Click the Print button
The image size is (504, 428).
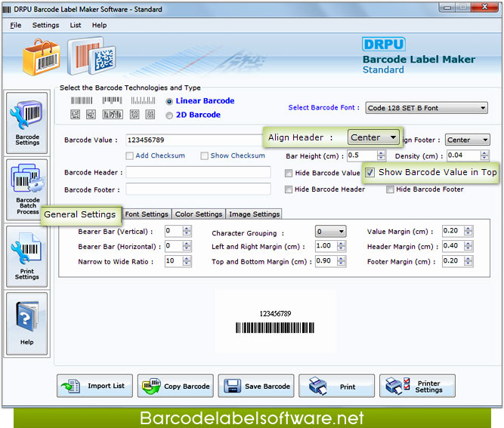point(336,386)
